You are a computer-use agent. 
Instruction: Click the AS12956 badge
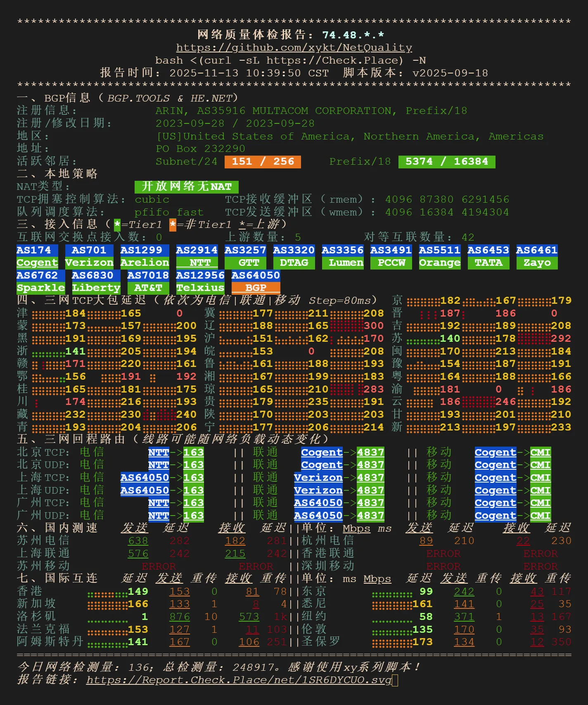(200, 275)
